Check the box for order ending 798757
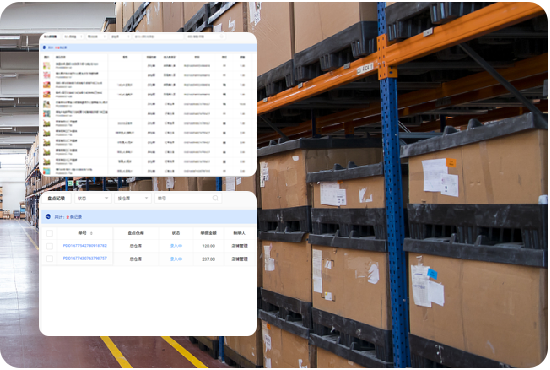550x370 pixels. (49, 259)
